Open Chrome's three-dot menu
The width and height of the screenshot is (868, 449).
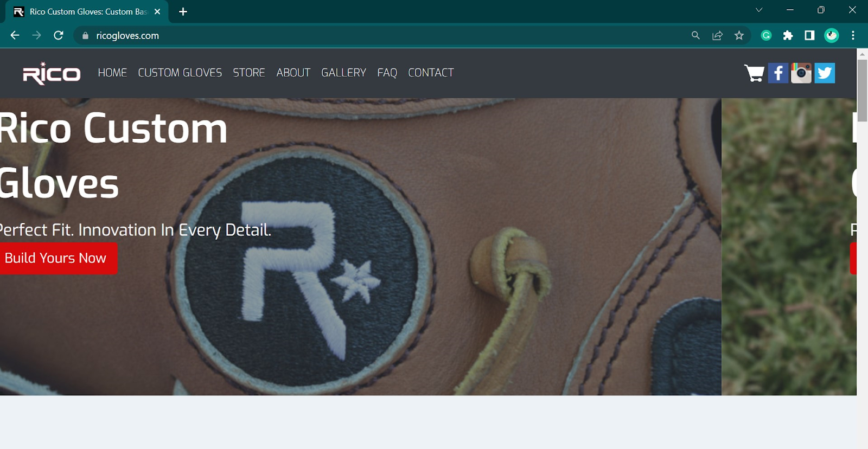tap(853, 36)
